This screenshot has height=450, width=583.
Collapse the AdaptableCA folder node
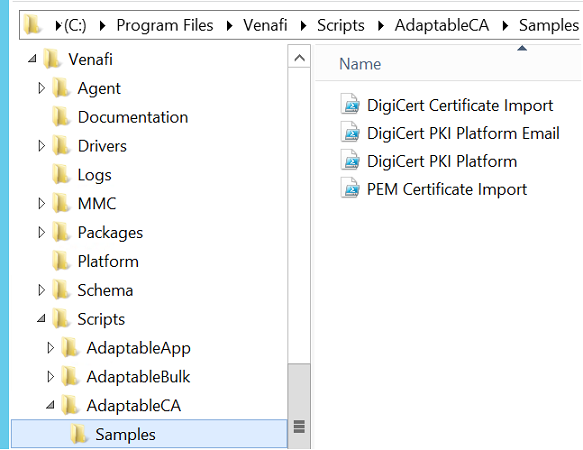50,405
